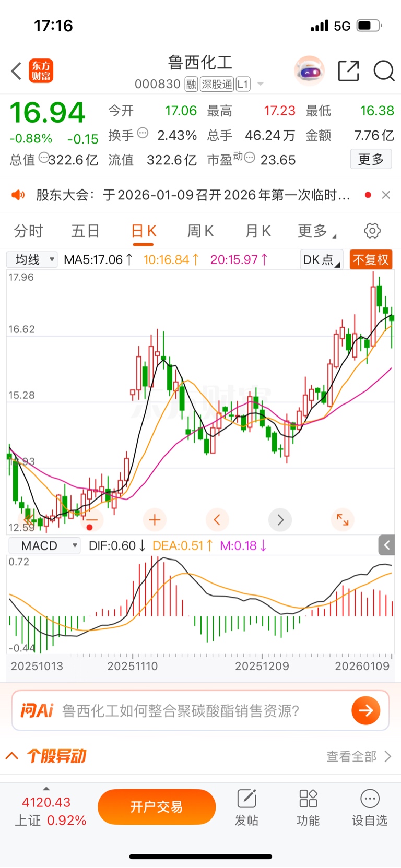Open the AI assistant robot avatar
Image resolution: width=401 pixels, height=868 pixels.
(309, 71)
